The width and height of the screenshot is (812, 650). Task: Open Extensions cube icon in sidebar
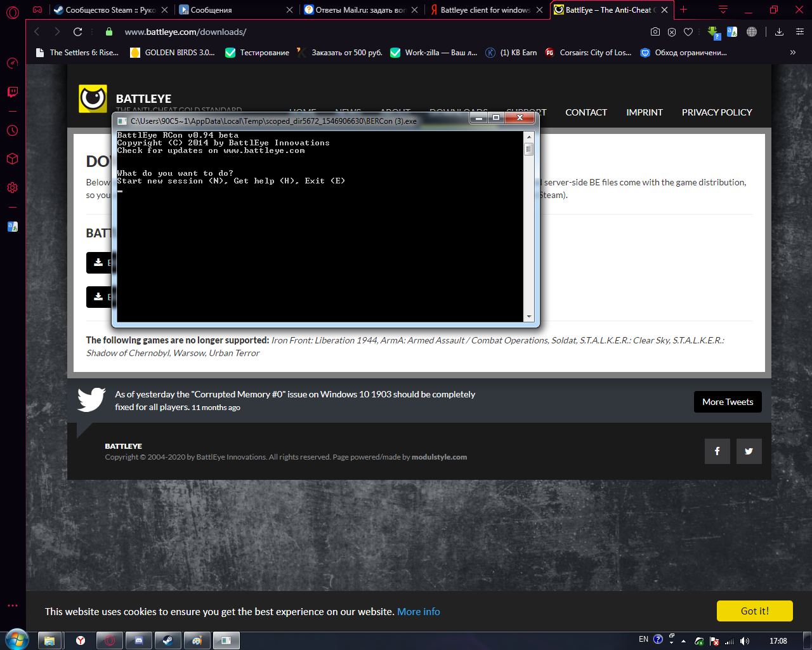tap(13, 159)
